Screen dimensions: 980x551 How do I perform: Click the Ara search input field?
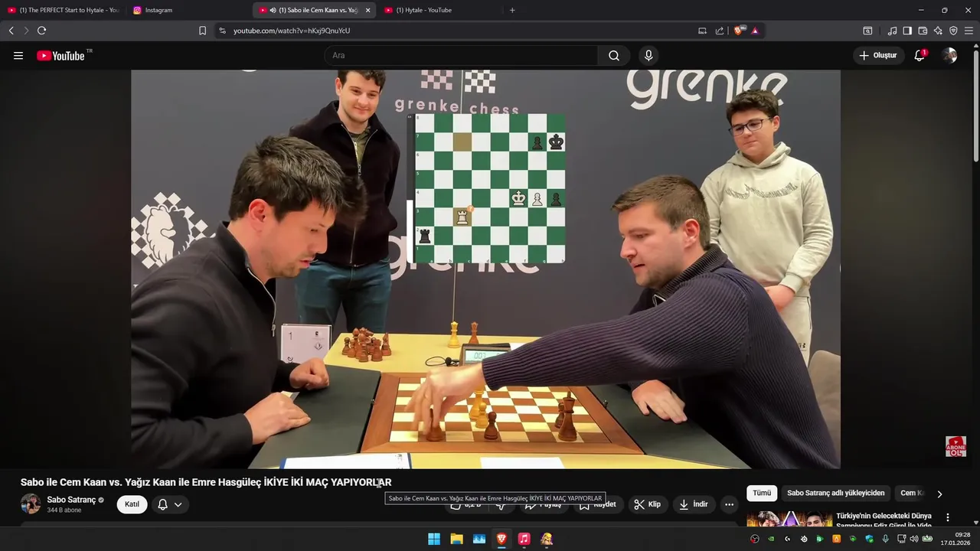[461, 55]
